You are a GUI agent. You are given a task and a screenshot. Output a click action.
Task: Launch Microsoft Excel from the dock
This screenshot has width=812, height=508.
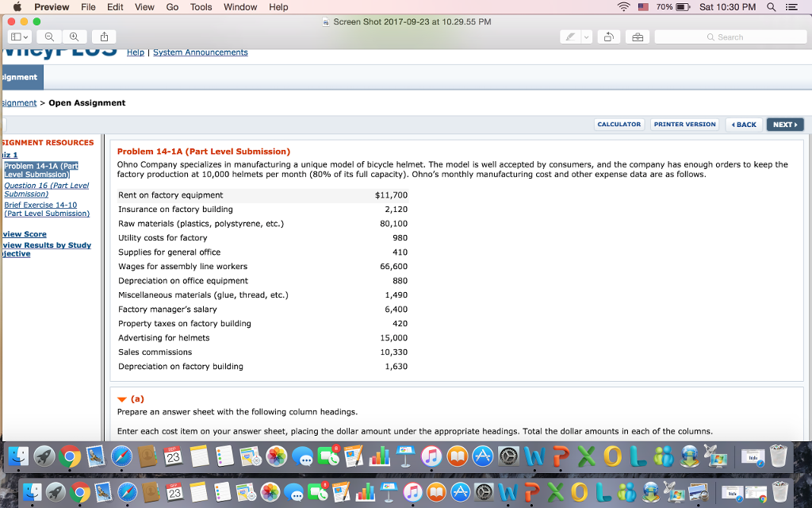pyautogui.click(x=585, y=454)
